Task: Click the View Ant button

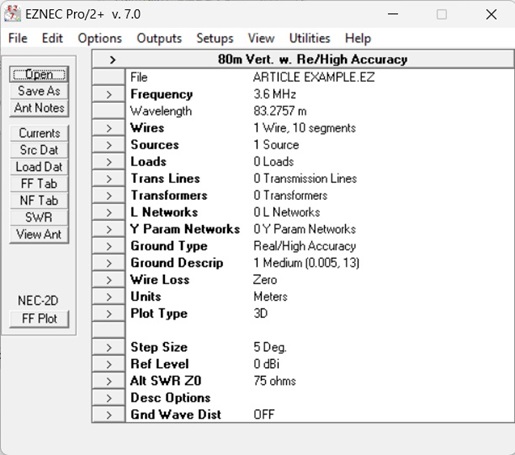Action: point(39,234)
